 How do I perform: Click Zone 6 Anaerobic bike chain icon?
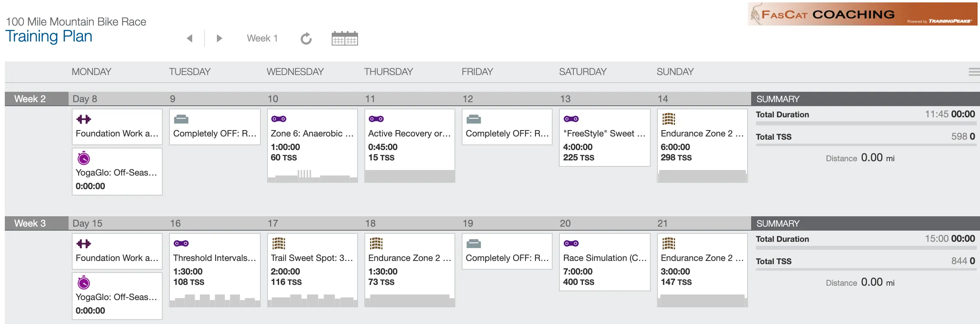coord(279,119)
